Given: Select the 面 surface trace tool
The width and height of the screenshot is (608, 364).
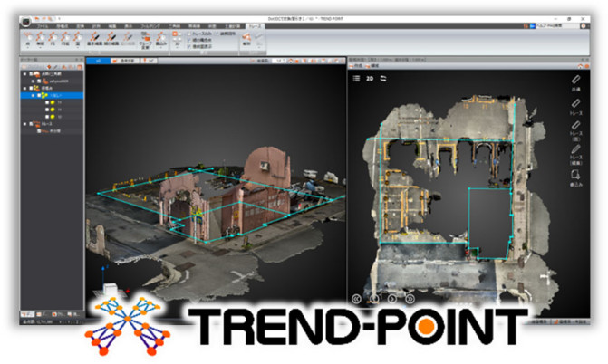Looking at the screenshot, I should point(78,39).
